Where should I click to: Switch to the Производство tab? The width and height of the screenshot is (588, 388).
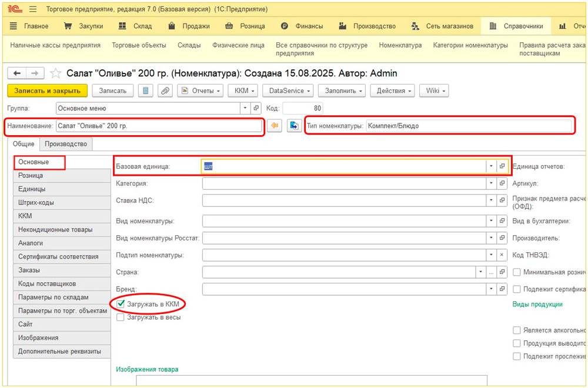[x=66, y=144]
